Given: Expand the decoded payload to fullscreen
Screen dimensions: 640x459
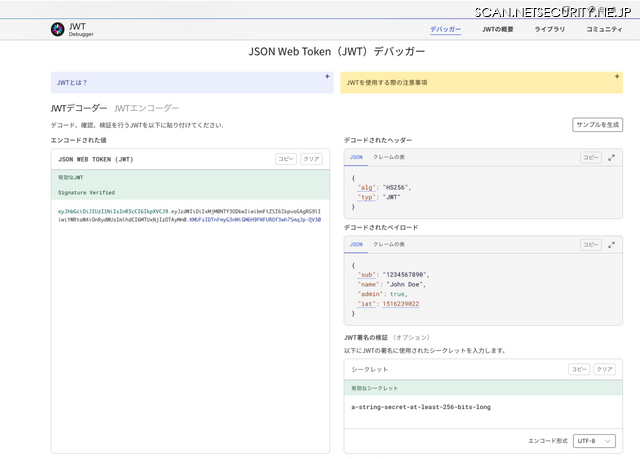Looking at the screenshot, I should 612,244.
